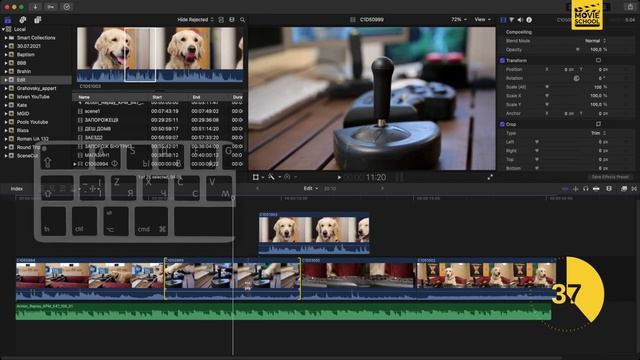
Task: Select the ЗАПОРОЖЖЯ row in browser list
Action: 159,120
